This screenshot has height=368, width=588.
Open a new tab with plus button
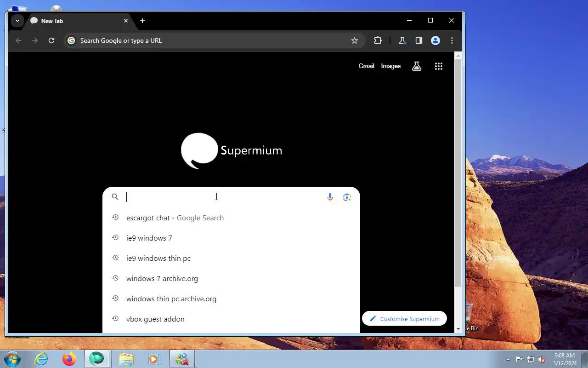(142, 21)
